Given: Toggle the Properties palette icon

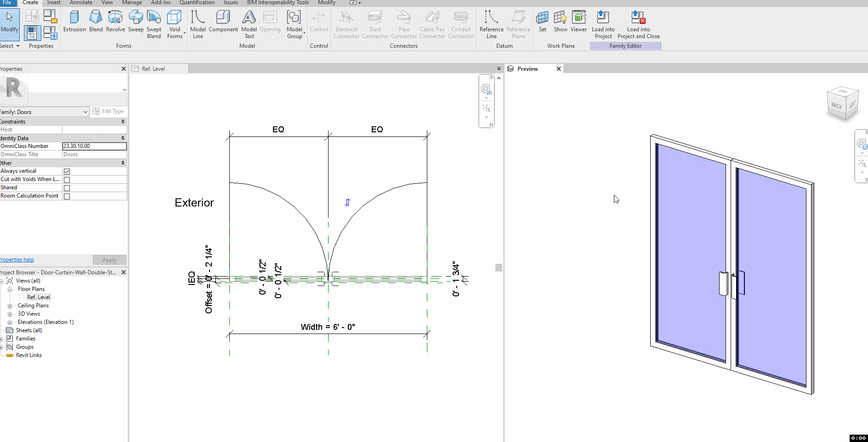Looking at the screenshot, I should click(32, 33).
